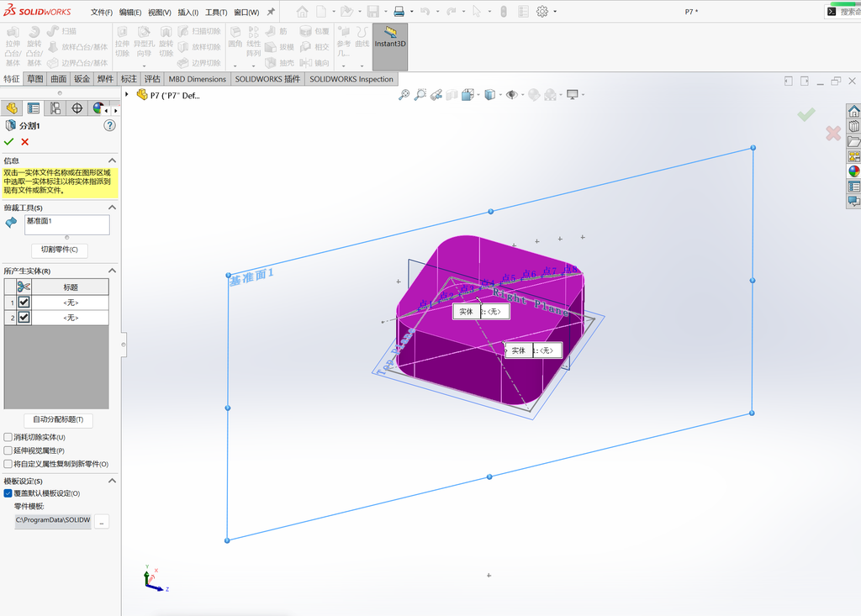Click the Print icon in toolbar
The width and height of the screenshot is (861, 616).
399,12
